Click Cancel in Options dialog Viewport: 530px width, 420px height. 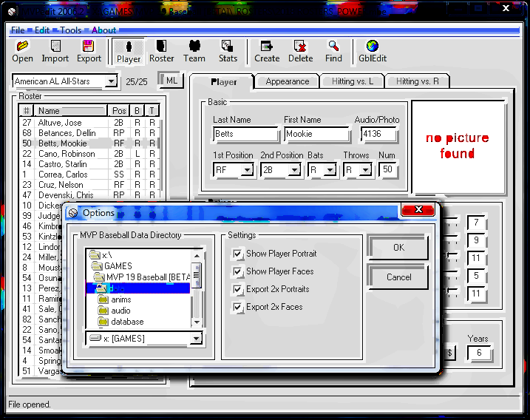[x=398, y=277]
